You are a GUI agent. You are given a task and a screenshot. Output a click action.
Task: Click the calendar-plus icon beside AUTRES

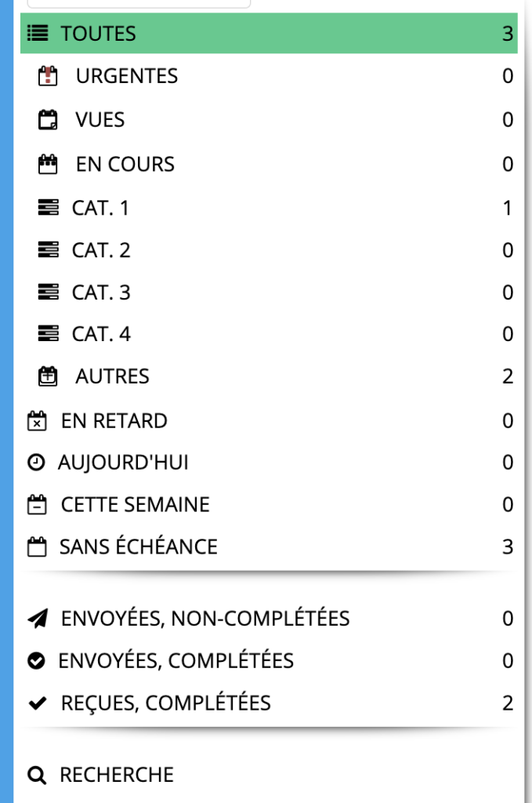point(48,376)
